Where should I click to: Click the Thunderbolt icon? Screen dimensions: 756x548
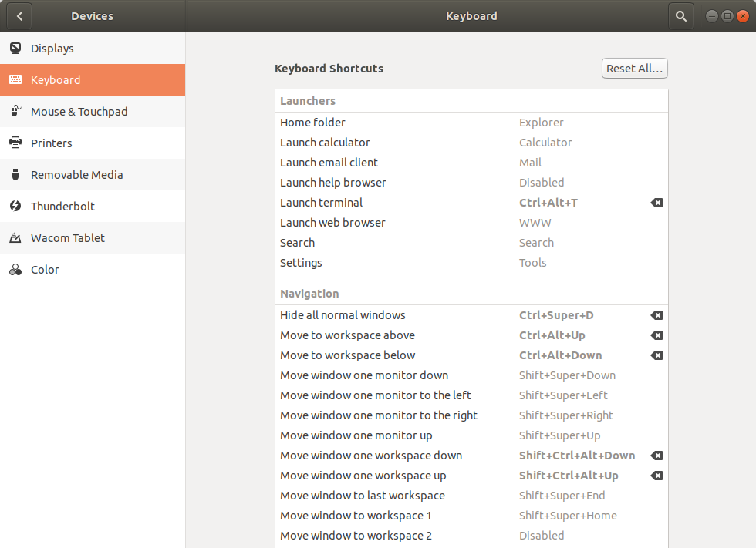coord(15,206)
